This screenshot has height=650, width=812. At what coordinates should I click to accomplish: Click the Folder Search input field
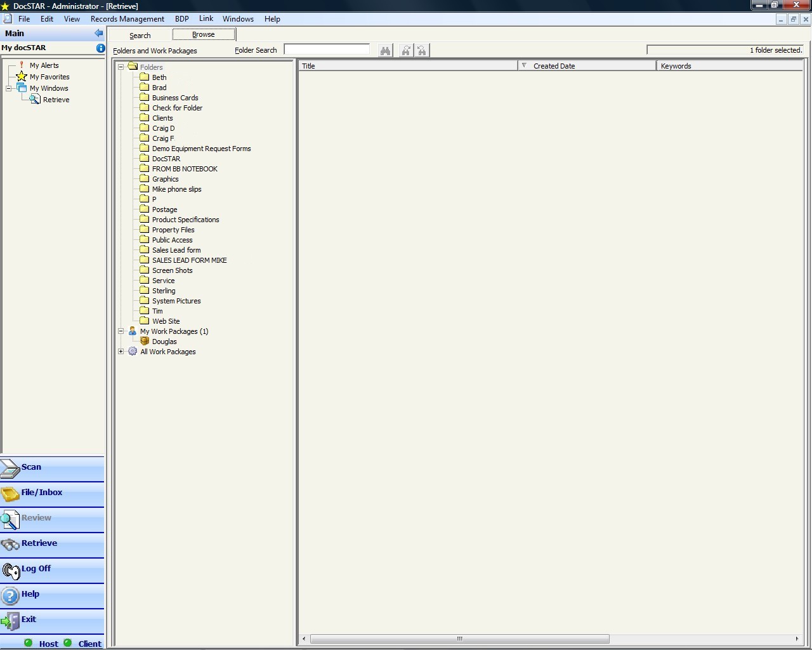[327, 50]
